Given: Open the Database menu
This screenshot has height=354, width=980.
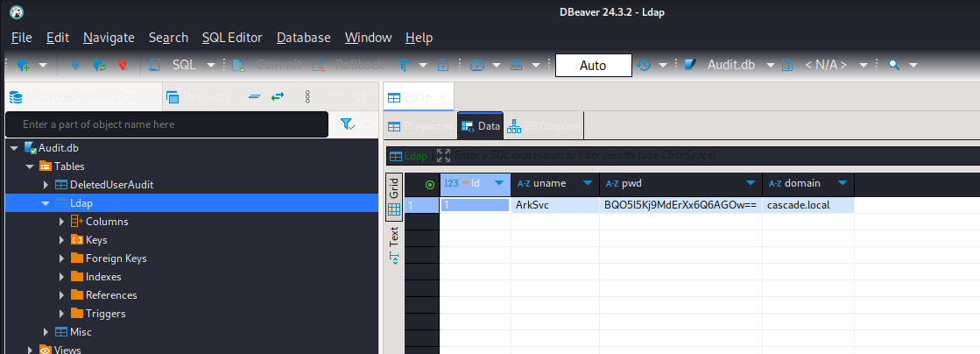Looking at the screenshot, I should click(303, 38).
